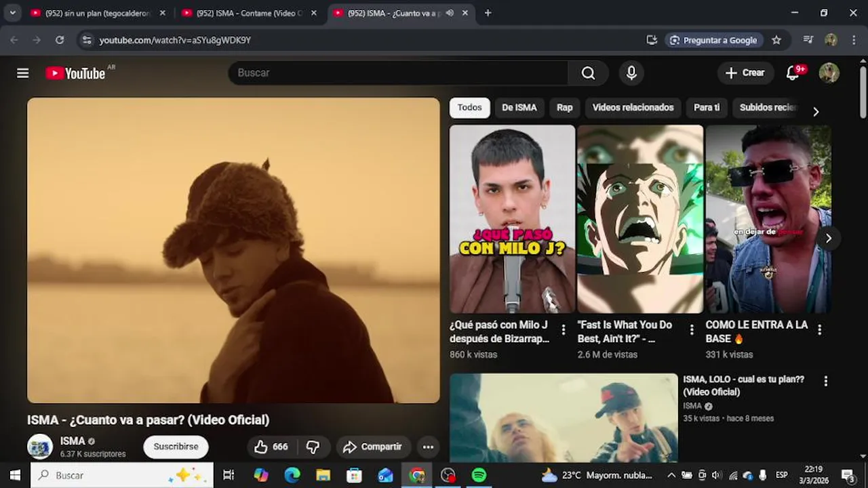
Task: Open Microsoft Store from taskbar
Action: [355, 475]
